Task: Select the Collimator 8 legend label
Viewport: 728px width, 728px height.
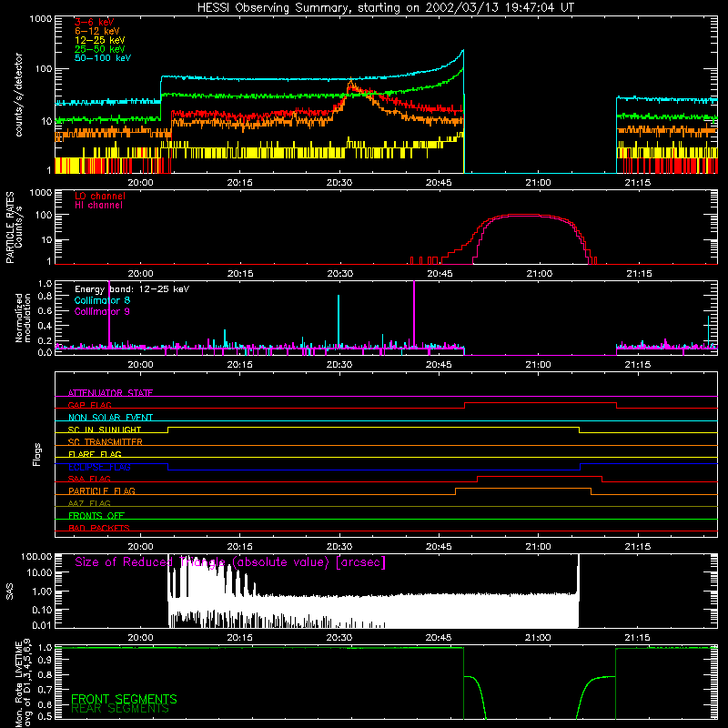Action: [102, 300]
